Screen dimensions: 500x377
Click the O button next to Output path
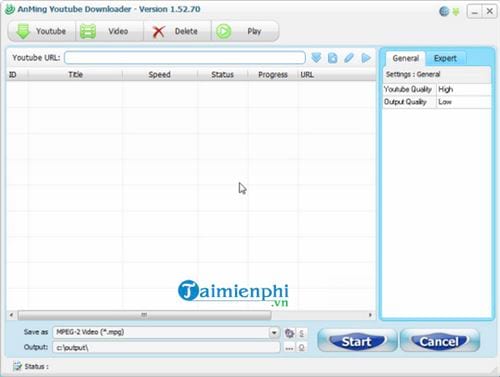point(301,348)
